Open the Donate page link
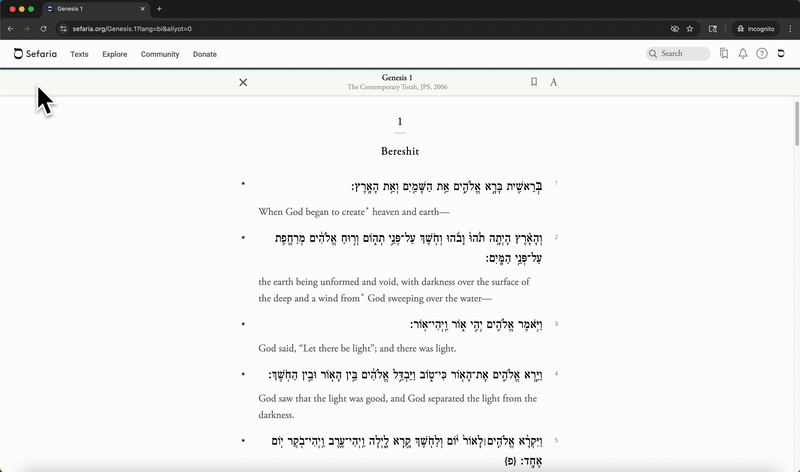Image resolution: width=800 pixels, height=472 pixels. pyautogui.click(x=205, y=54)
